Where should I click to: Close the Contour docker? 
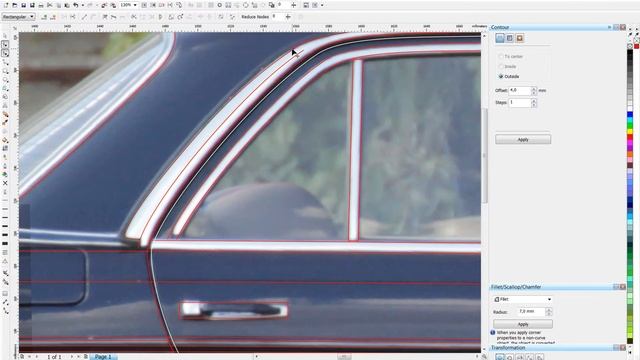click(x=623, y=27)
